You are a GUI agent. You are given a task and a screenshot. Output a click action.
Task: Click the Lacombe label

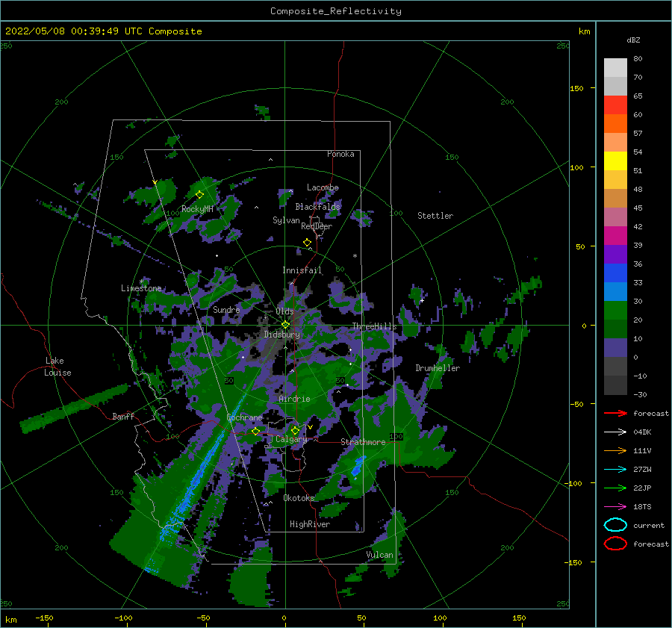pyautogui.click(x=323, y=187)
